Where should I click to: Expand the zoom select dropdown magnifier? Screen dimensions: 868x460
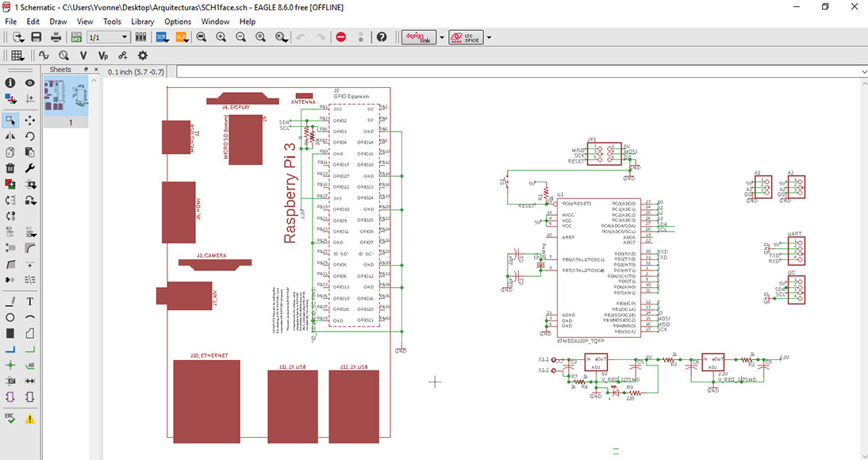coord(282,37)
